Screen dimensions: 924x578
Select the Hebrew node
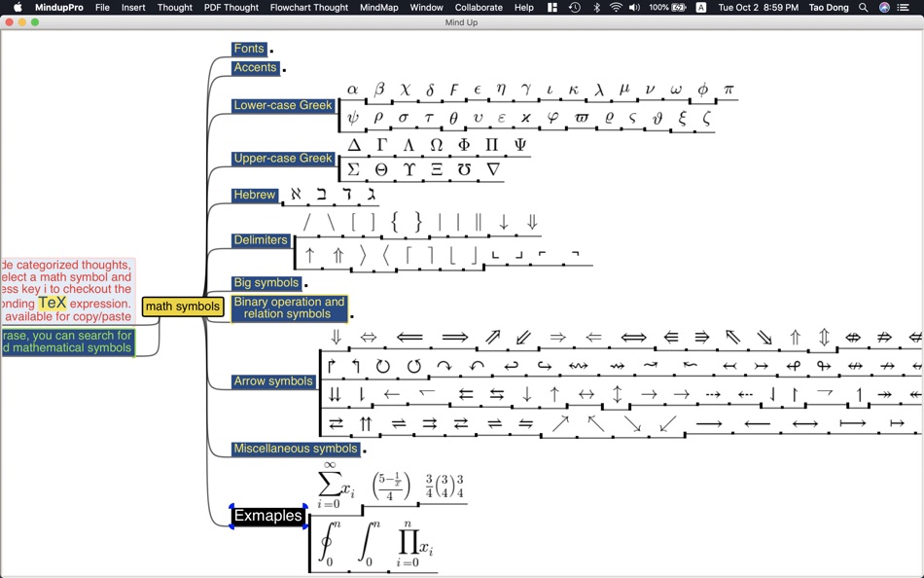255,196
